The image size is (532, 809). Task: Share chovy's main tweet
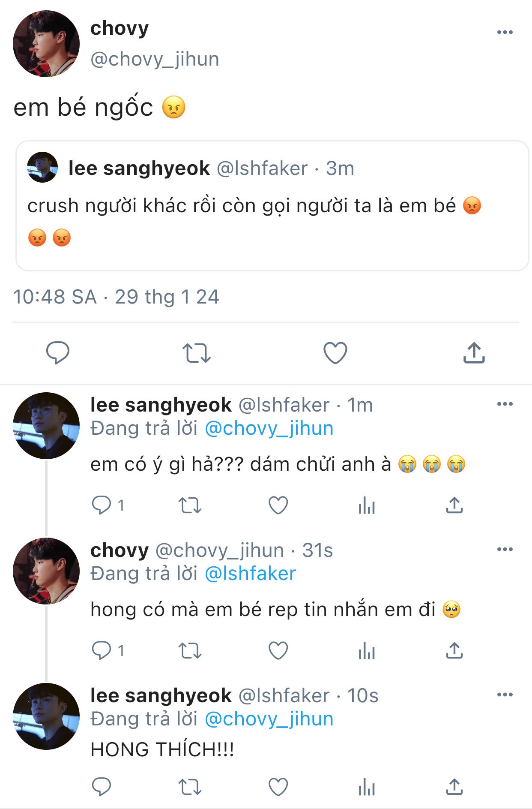[x=474, y=352]
